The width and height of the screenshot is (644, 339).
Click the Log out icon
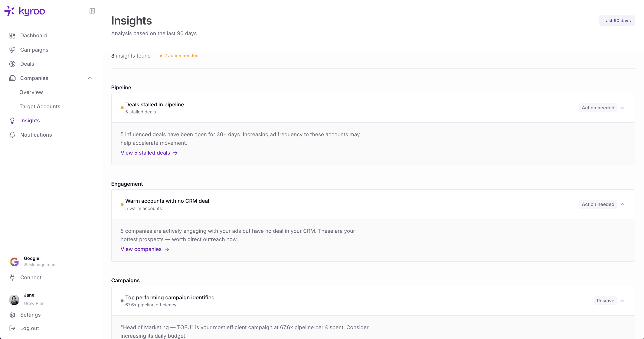(12, 328)
